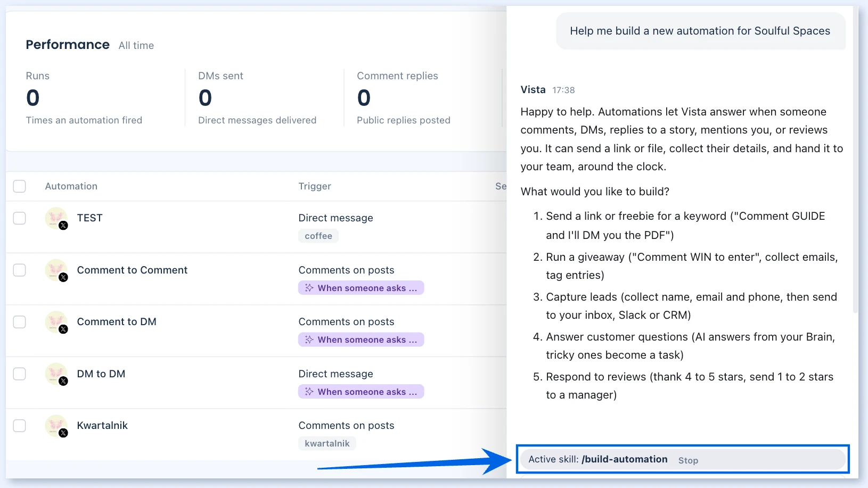Viewport: 868px width, 488px height.
Task: Click 'Comments on posts' in Kwartalnik row
Action: (x=346, y=426)
